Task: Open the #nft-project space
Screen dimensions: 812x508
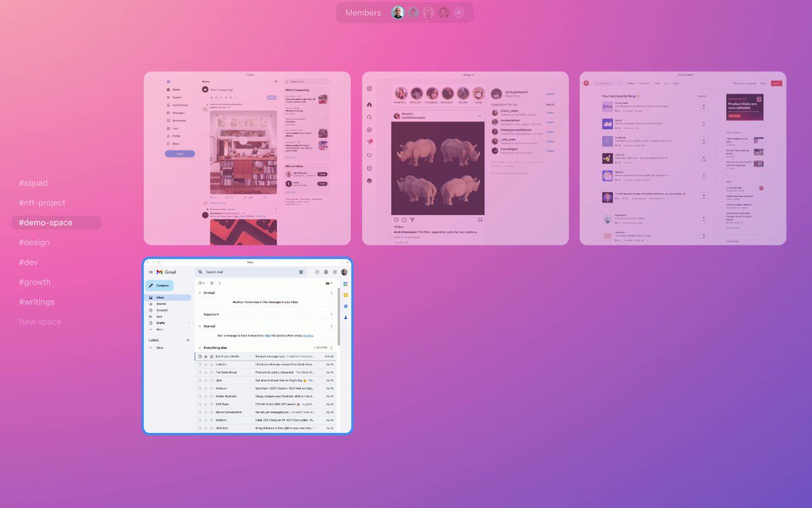Action: coord(42,203)
